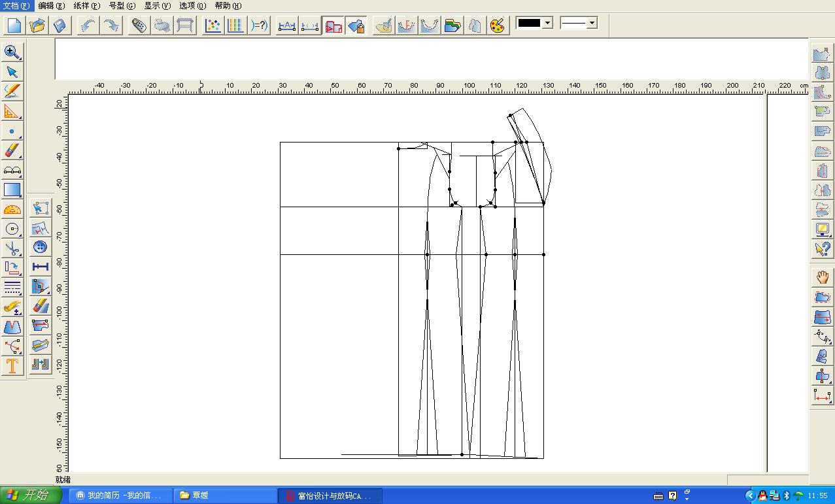835x504 pixels.
Task: Select the broom clean-up icon in top toolbar
Action: [x=384, y=25]
